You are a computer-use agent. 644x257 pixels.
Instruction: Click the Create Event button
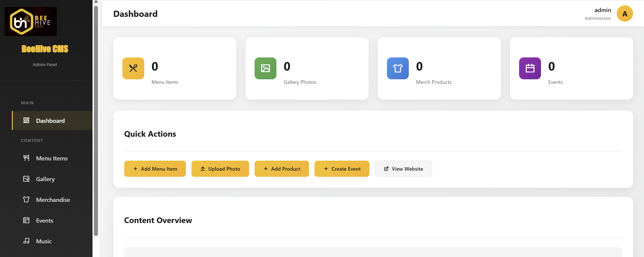click(342, 169)
